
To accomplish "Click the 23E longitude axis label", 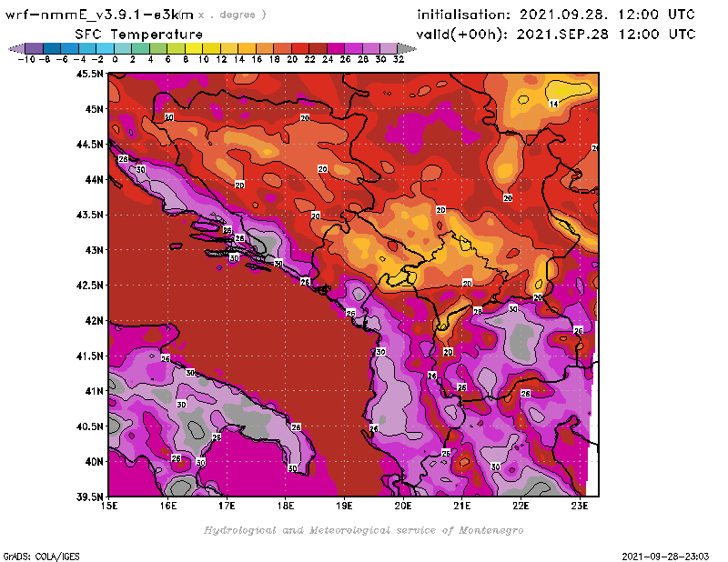I will (x=580, y=506).
